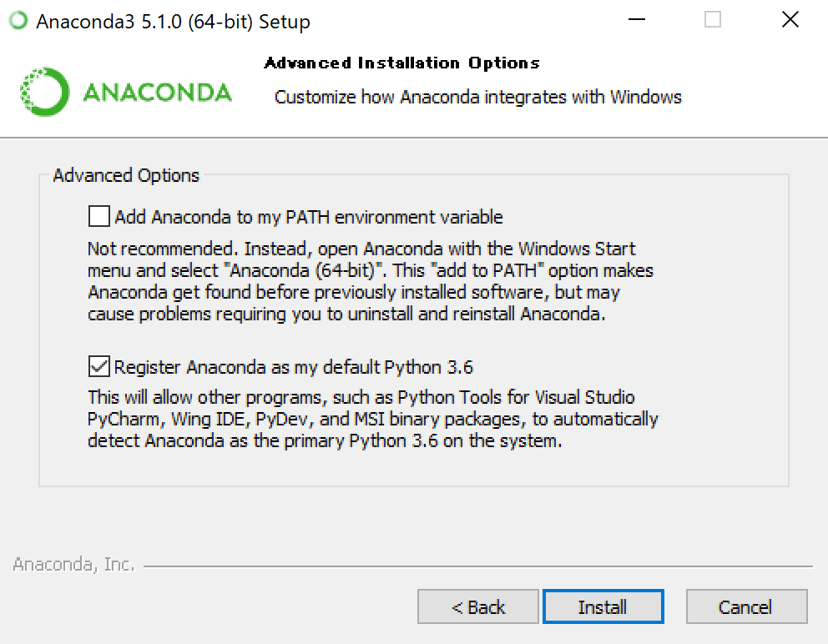Image resolution: width=828 pixels, height=644 pixels.
Task: Select the Customize how Anaconda integrates subtitle
Action: click(477, 97)
